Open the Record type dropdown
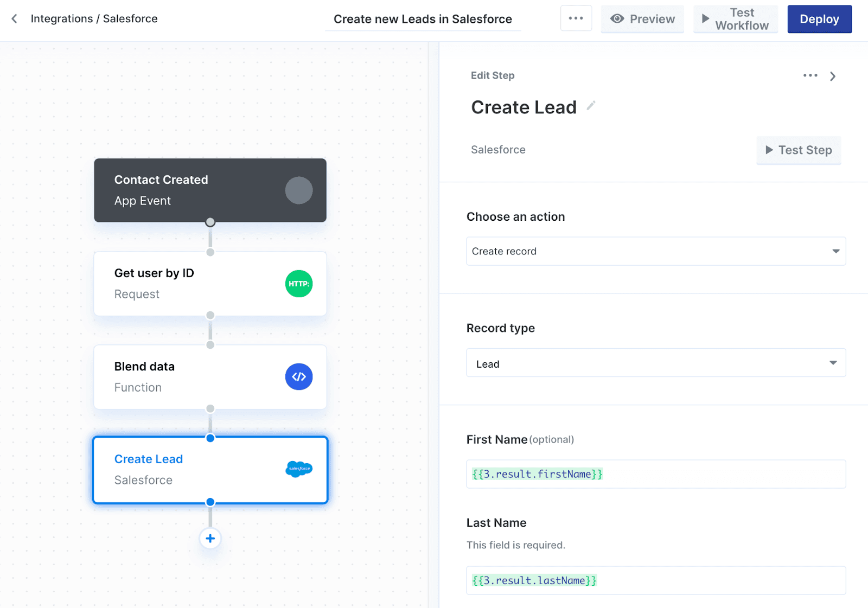This screenshot has height=608, width=868. [656, 363]
